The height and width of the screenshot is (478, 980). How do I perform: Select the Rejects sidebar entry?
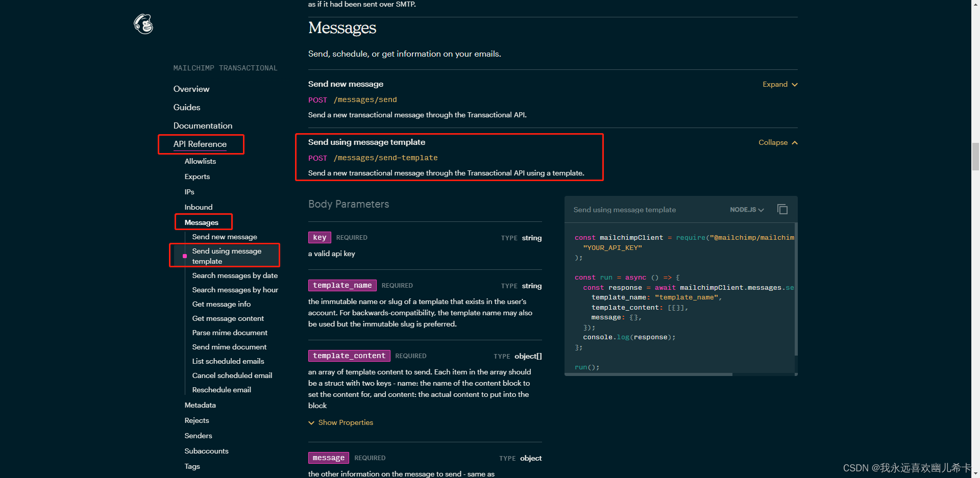[x=197, y=420]
